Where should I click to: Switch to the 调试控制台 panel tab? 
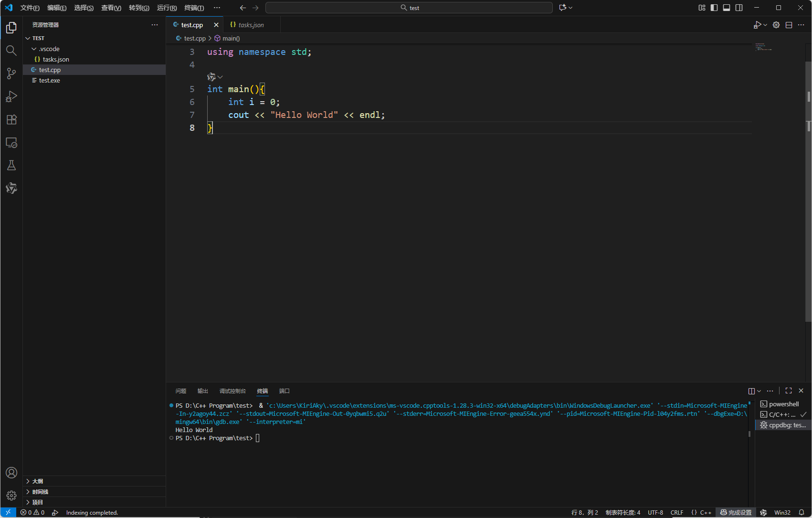(x=232, y=391)
